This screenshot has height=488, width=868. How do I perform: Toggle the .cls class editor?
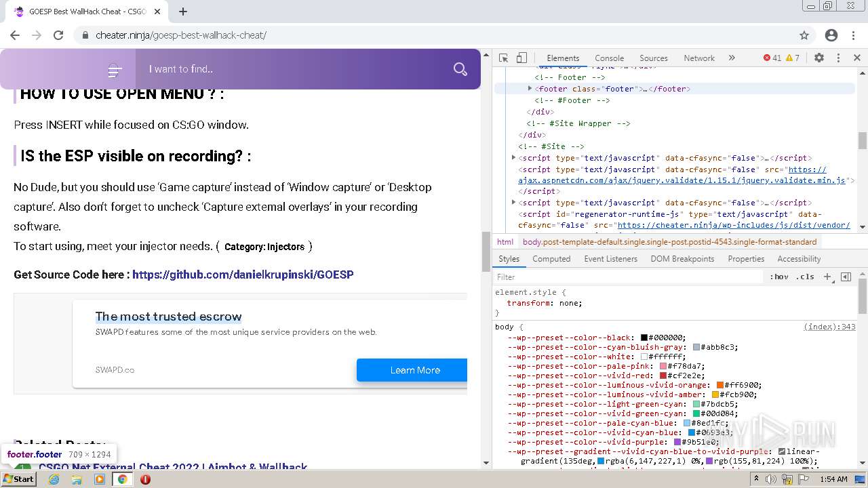click(805, 277)
